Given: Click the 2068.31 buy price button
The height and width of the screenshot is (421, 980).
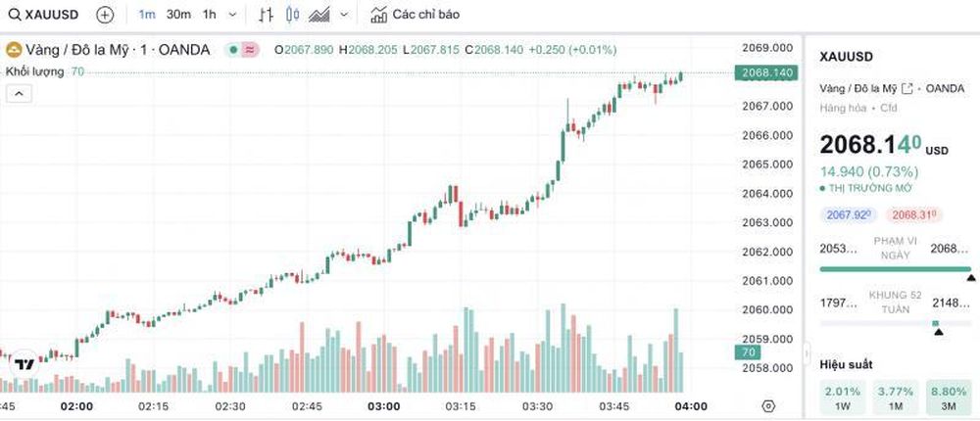Looking at the screenshot, I should point(914,214).
